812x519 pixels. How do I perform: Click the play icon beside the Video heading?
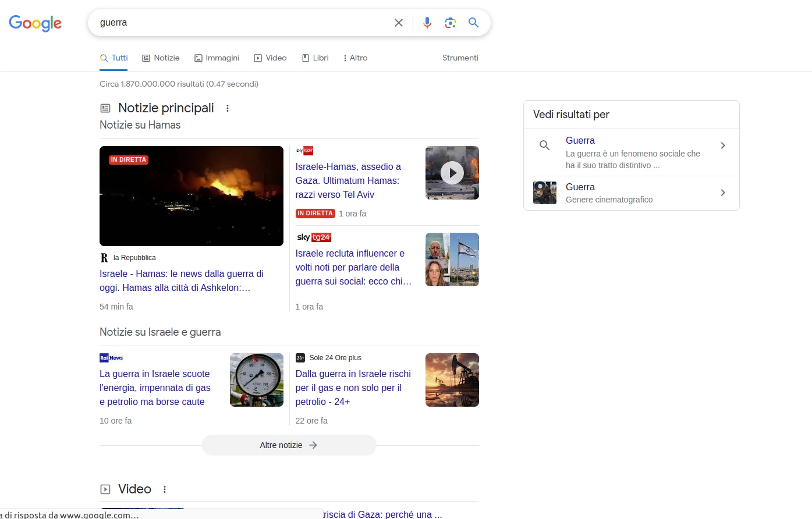[x=105, y=489]
